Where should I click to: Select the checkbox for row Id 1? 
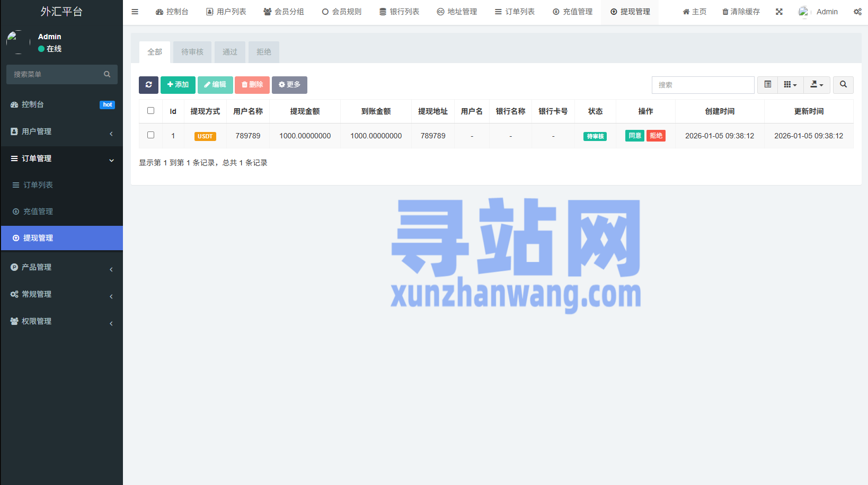(x=151, y=135)
